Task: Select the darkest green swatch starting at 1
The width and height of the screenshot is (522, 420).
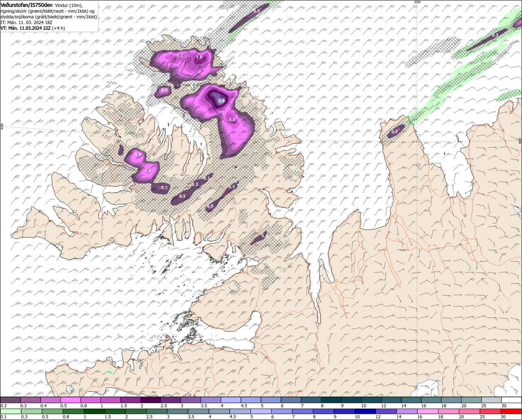Action: (x=94, y=411)
